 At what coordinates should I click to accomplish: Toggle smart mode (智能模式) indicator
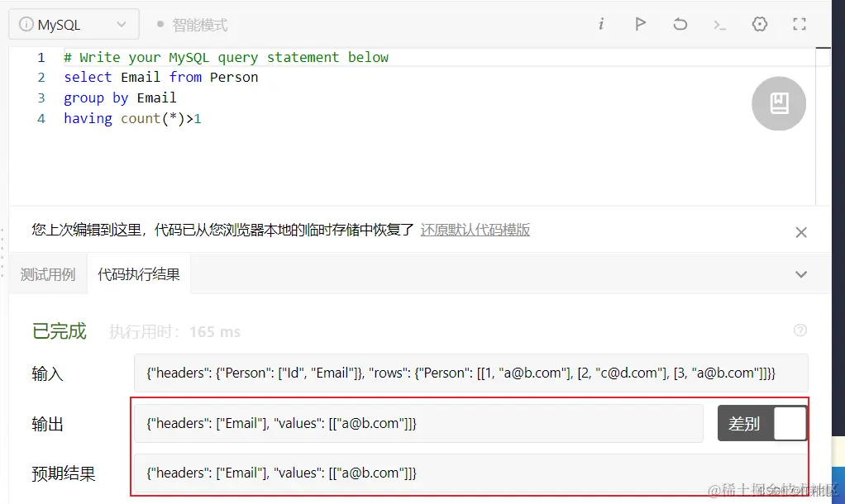click(x=193, y=25)
